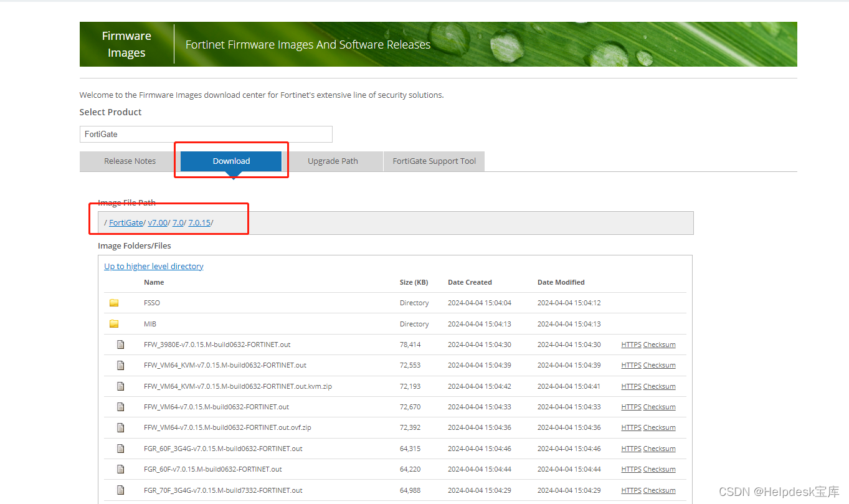Switch to the Release Notes tab
Screen dimensions: 849x504
pyautogui.click(x=130, y=161)
